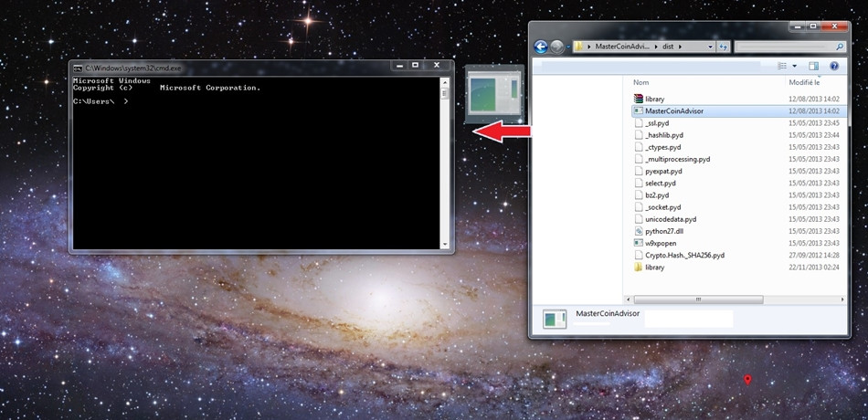Close the Explorer window
Screen dimensions: 868x420
click(x=835, y=26)
